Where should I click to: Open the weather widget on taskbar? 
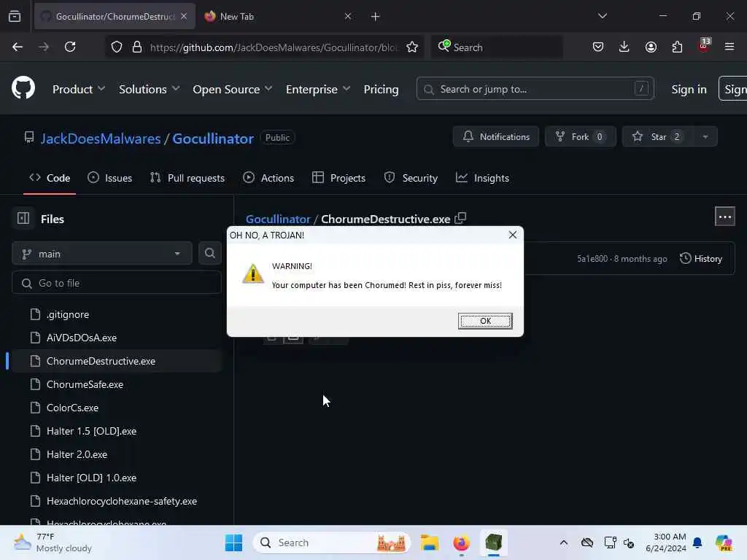[53, 542]
